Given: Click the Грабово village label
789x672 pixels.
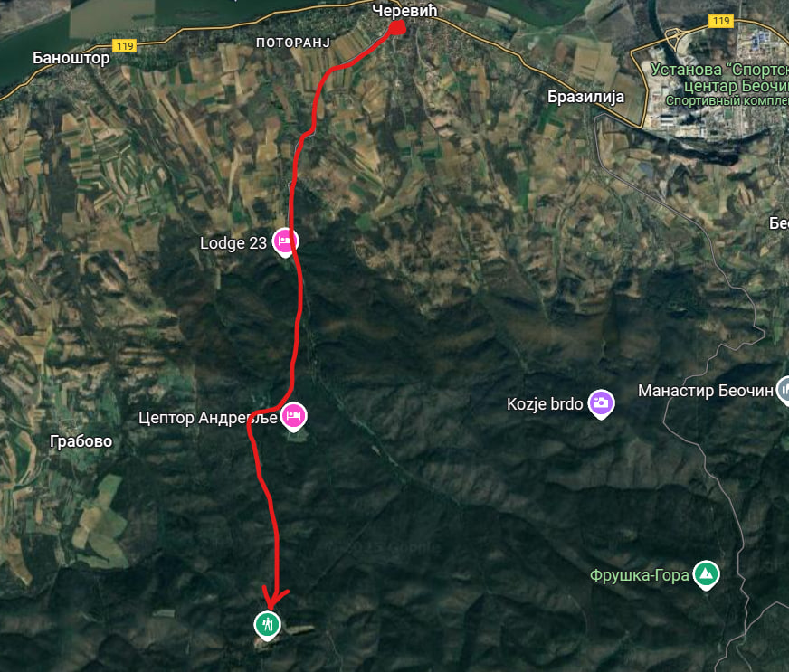Looking at the screenshot, I should click(x=81, y=441).
